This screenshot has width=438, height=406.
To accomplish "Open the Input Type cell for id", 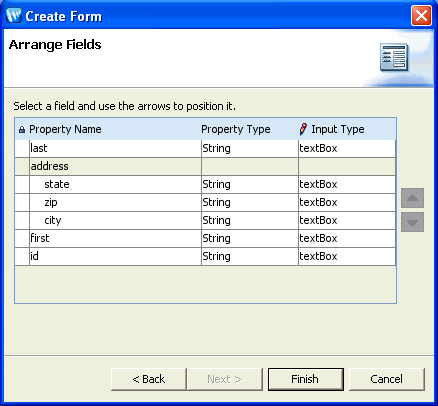I will pyautogui.click(x=347, y=256).
